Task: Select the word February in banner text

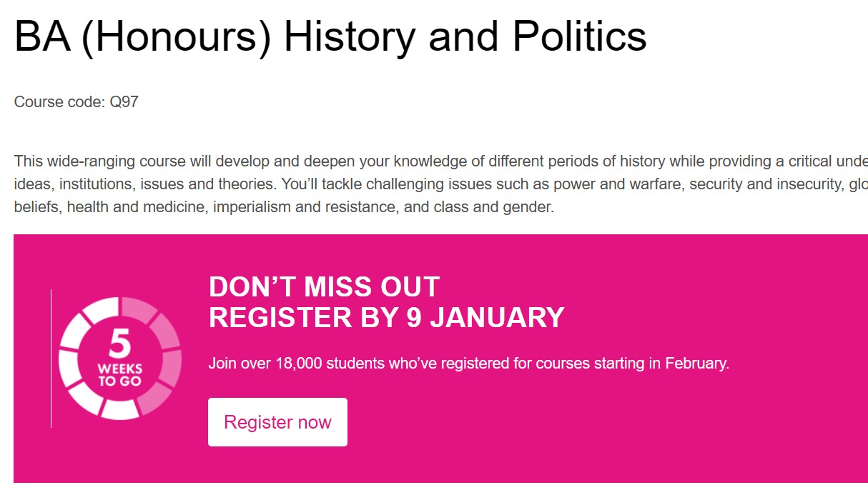Action: (x=696, y=363)
